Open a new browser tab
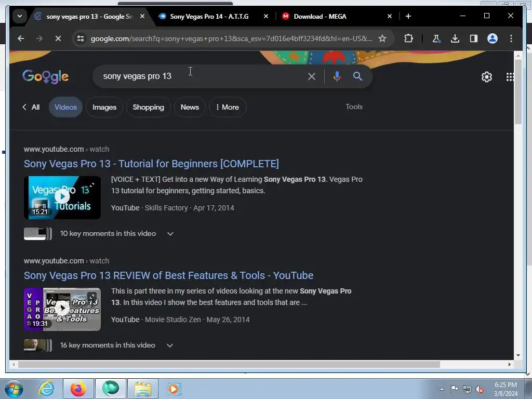This screenshot has width=532, height=399. click(408, 16)
